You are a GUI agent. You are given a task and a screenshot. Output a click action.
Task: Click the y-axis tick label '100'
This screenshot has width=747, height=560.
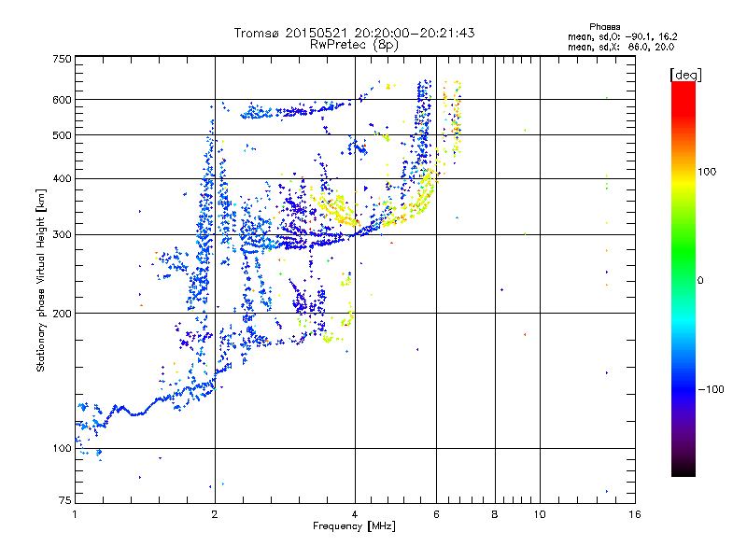62,449
